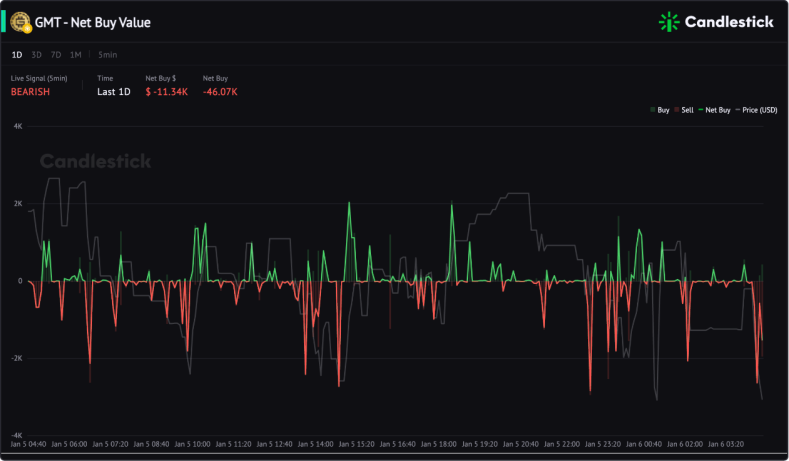
Task: Click the GMT - Net Buy Value title
Action: [x=93, y=23]
